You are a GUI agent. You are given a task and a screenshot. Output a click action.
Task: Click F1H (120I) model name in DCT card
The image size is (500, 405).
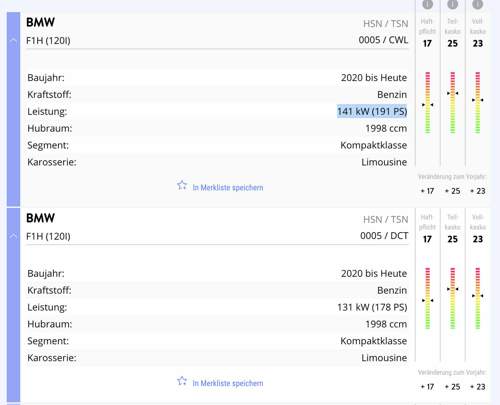[48, 236]
